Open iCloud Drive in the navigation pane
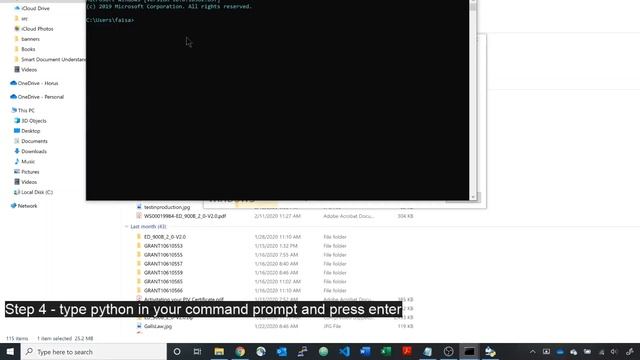This screenshot has height=360, width=640. 35,8
